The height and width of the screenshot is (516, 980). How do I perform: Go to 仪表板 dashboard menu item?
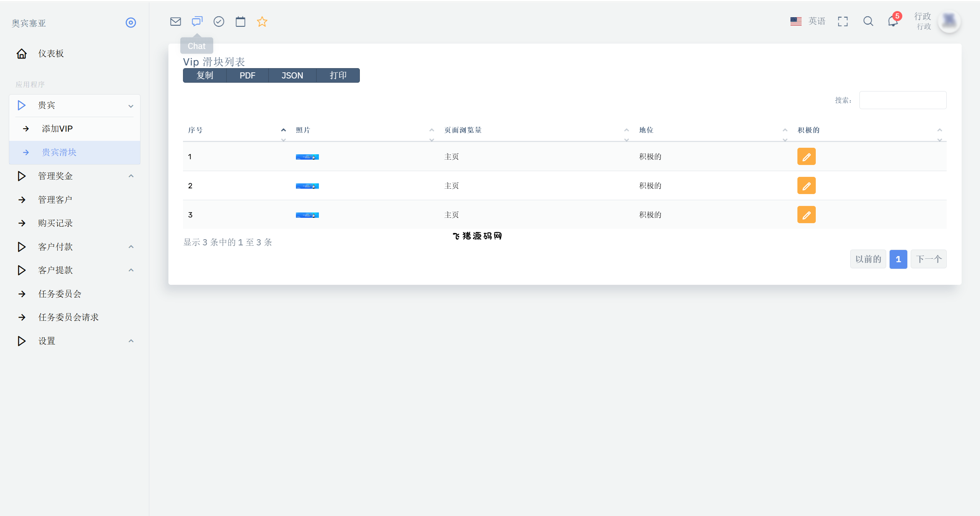click(51, 54)
